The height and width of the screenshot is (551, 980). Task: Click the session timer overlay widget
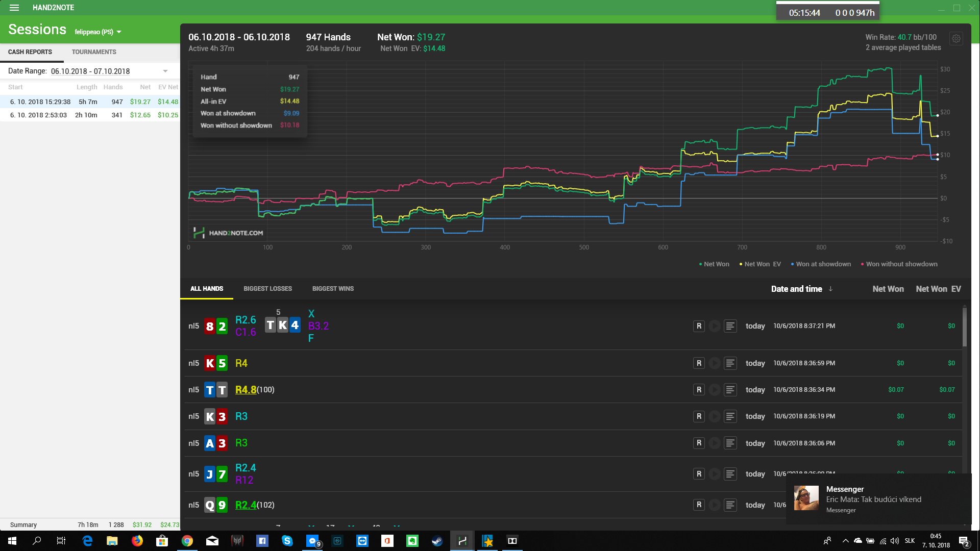(828, 12)
